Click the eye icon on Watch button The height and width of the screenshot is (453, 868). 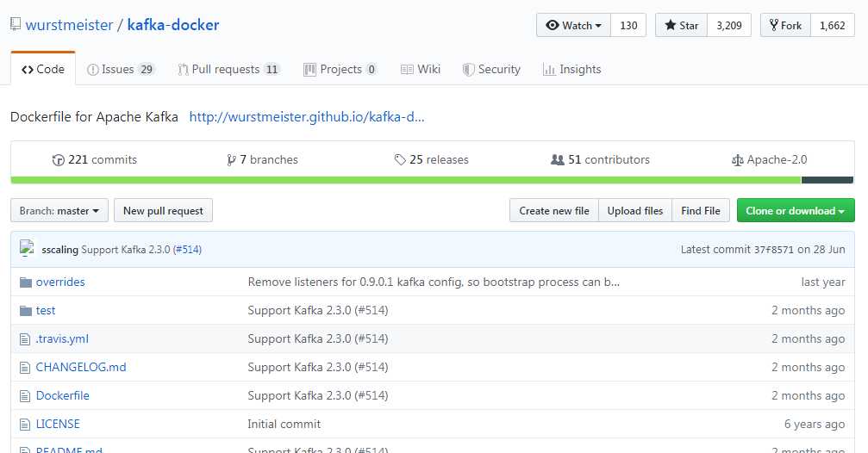click(x=552, y=26)
